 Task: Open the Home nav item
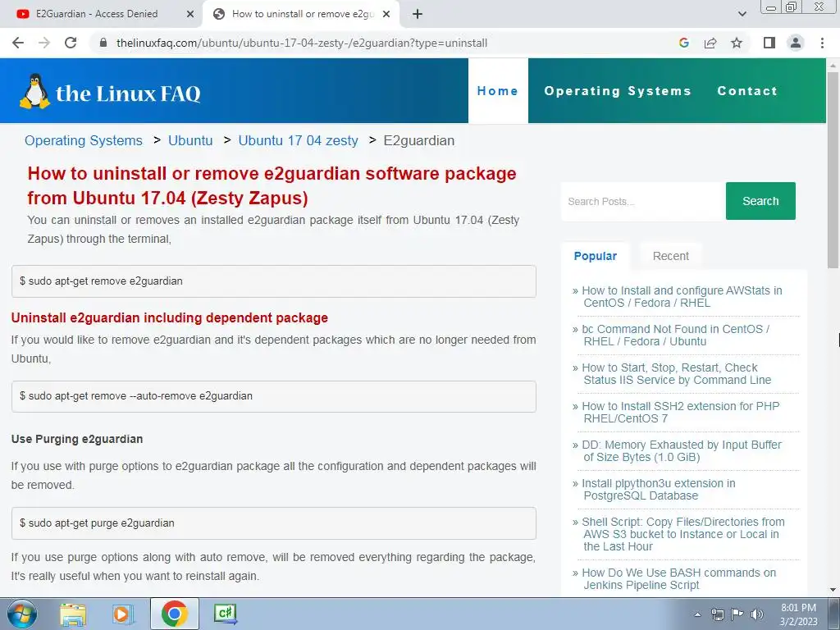point(498,91)
